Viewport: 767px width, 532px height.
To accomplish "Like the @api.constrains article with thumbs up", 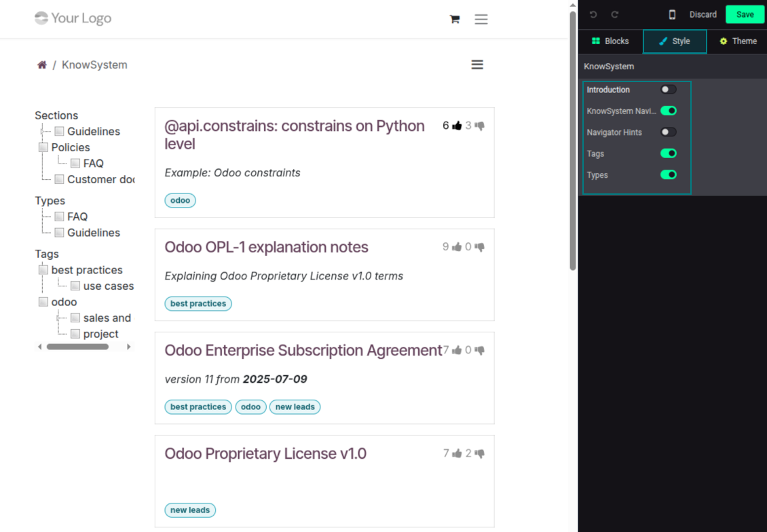I will 457,126.
